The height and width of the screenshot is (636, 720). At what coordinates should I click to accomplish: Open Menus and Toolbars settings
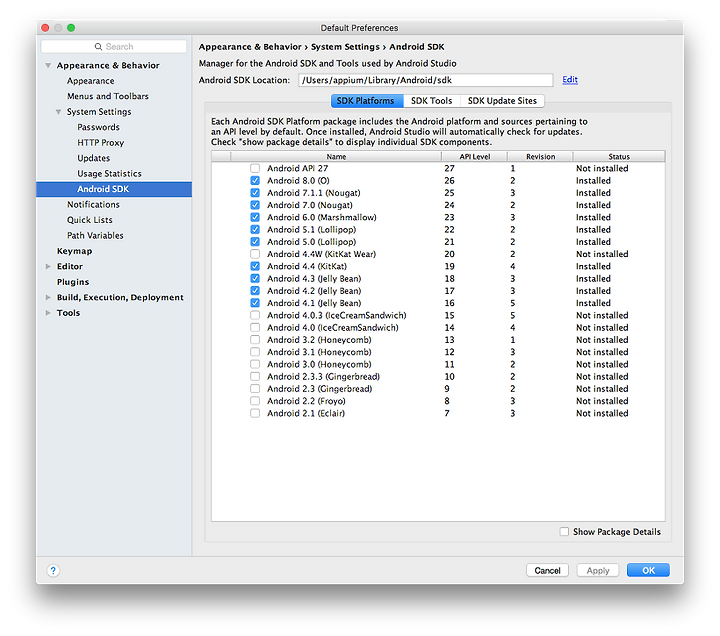pos(108,96)
